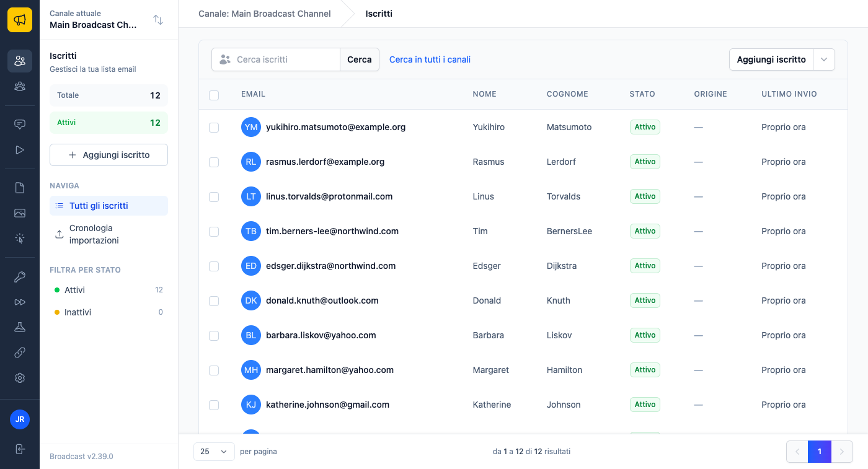
Task: Filter by the Attivi status with count 12
Action: 108,290
